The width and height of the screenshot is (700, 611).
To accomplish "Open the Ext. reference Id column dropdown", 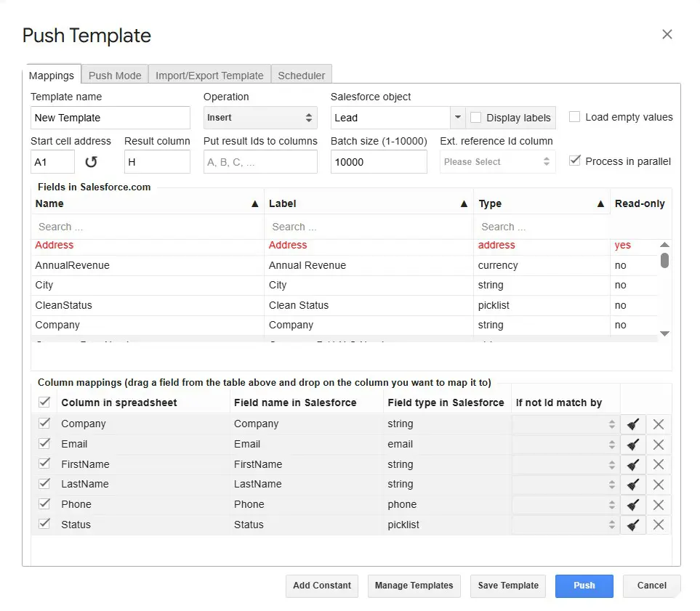I will [x=497, y=162].
